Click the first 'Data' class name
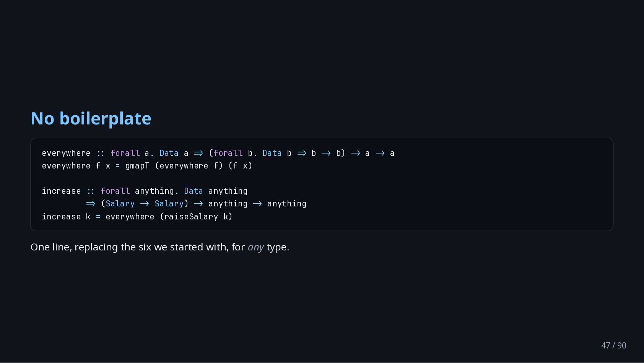 point(169,153)
